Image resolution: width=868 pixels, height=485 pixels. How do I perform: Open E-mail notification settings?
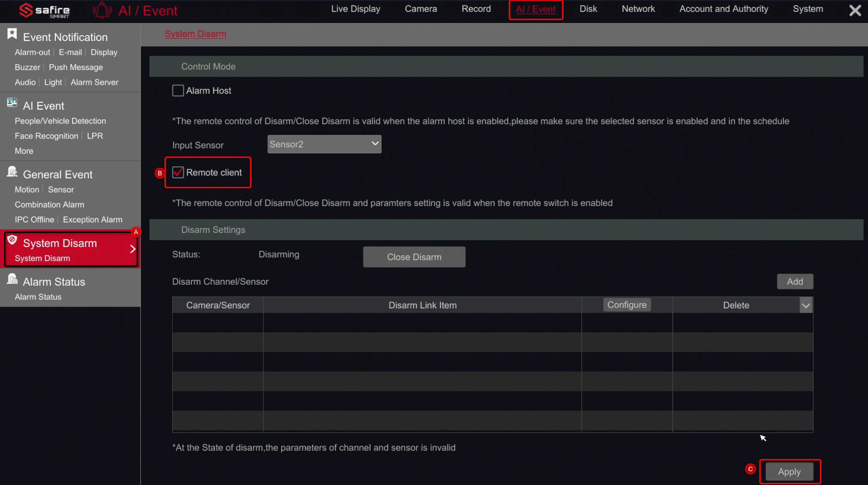click(x=70, y=52)
